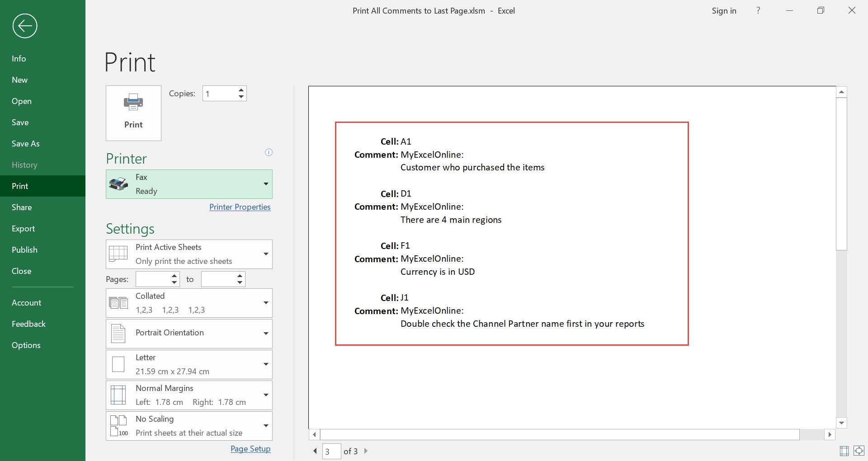868x461 pixels.
Task: Go to previous page arrow
Action: (315, 451)
